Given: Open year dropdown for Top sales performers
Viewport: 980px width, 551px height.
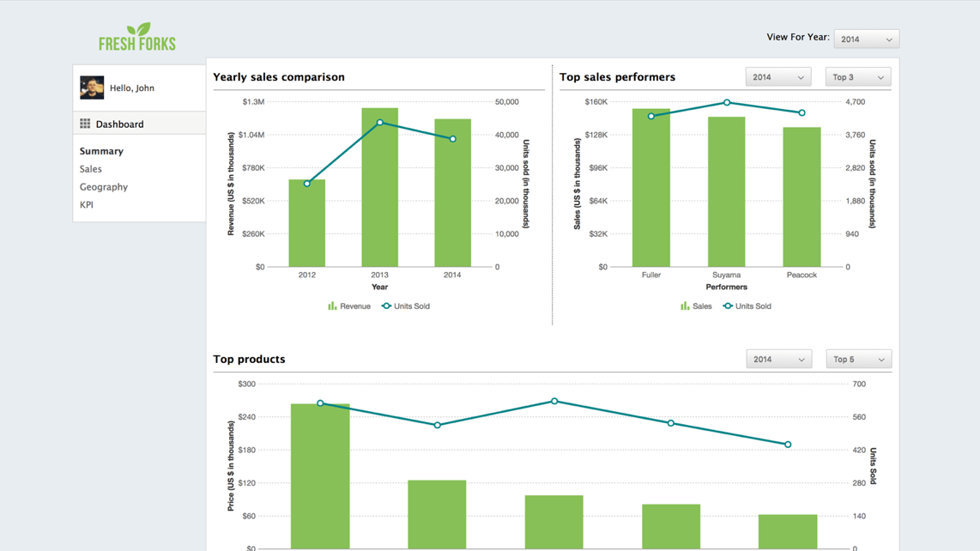Looking at the screenshot, I should [777, 77].
